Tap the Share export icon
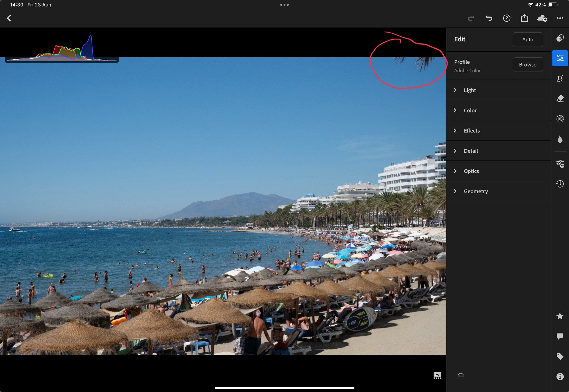Screen dimensions: 569x392 click(524, 18)
